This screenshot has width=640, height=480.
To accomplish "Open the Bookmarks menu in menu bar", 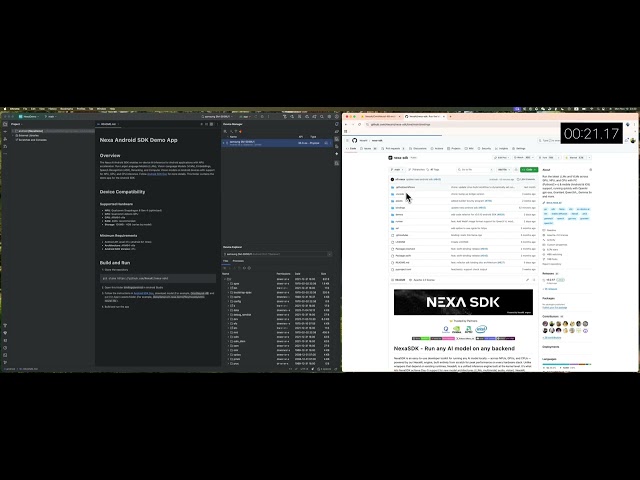I will click(x=66, y=109).
